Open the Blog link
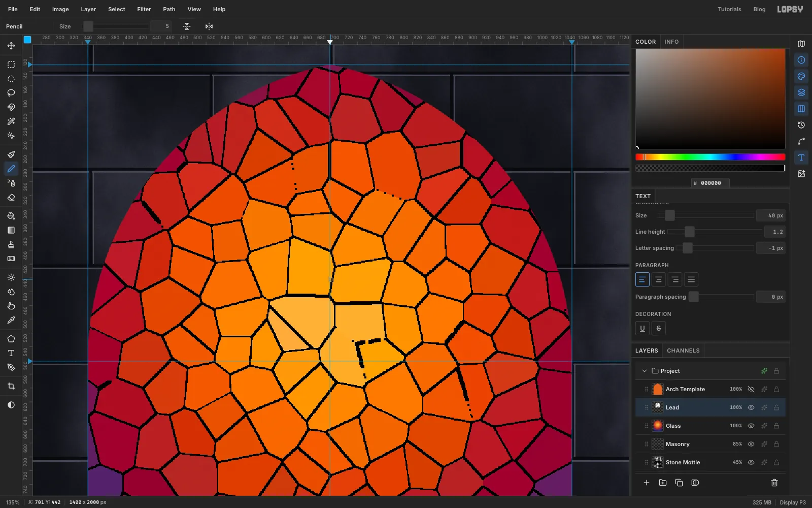The image size is (812, 508). pyautogui.click(x=759, y=9)
